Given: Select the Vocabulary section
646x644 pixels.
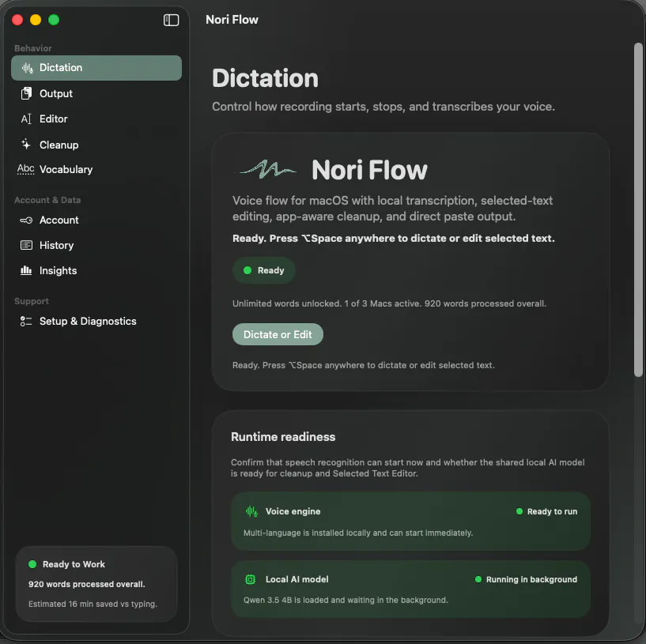Looking at the screenshot, I should 96,169.
